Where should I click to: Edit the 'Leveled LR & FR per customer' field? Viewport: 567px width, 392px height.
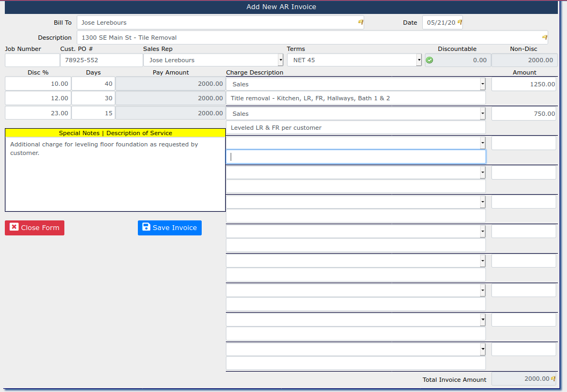[x=356, y=128]
